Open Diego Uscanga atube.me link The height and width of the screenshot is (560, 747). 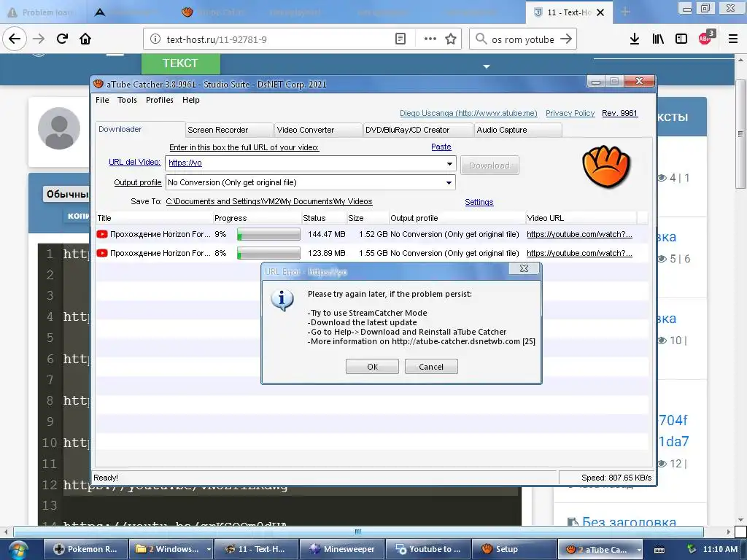(x=468, y=113)
